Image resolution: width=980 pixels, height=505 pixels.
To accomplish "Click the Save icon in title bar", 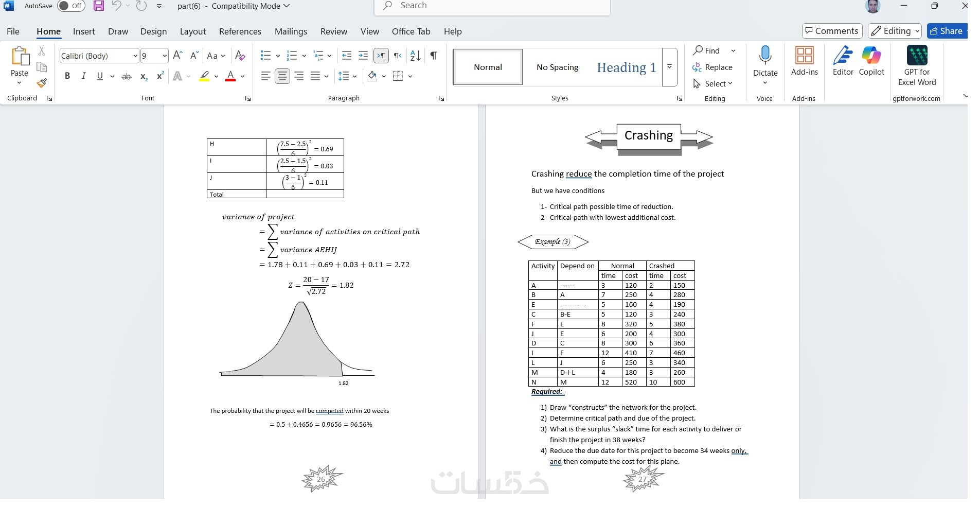I will (x=99, y=6).
